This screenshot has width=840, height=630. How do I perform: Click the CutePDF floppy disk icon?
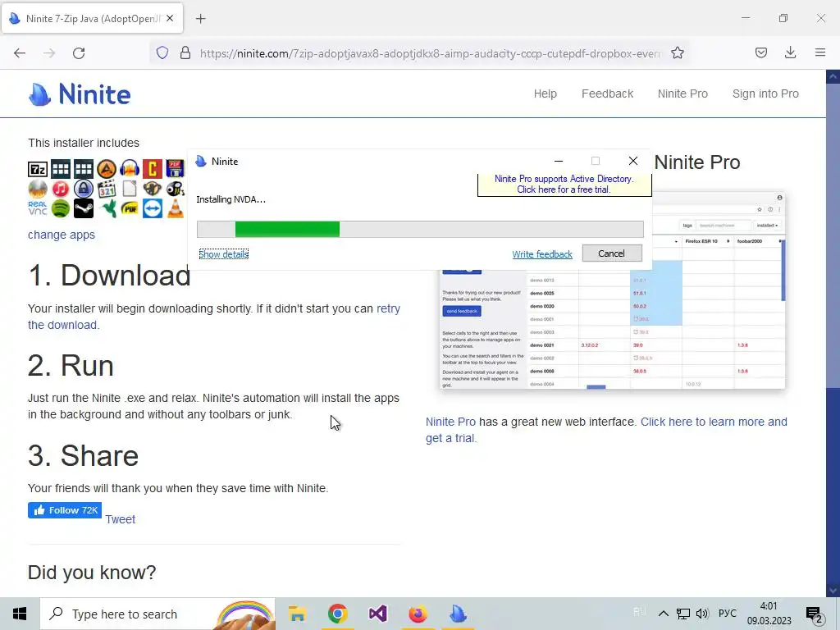tap(176, 169)
